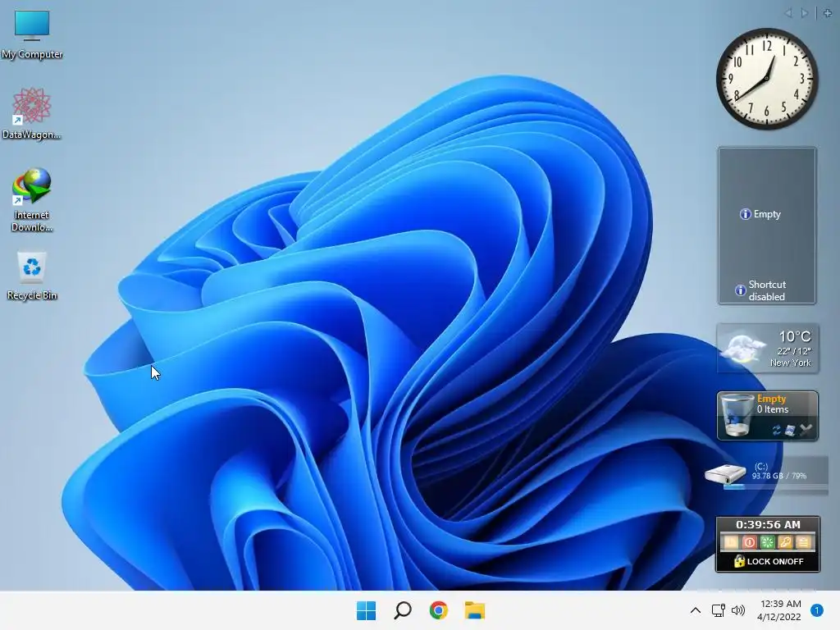Open the My Computer desktop icon
Viewport: 840px width, 630px height.
(32, 34)
